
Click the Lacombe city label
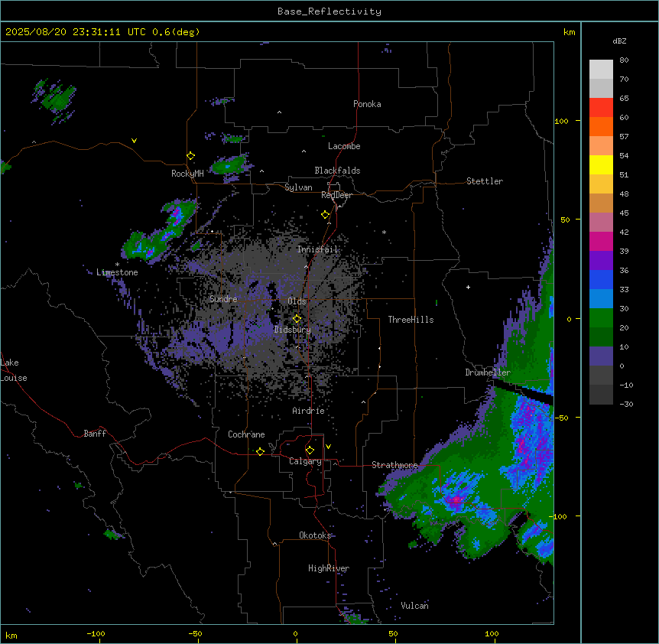(x=344, y=146)
